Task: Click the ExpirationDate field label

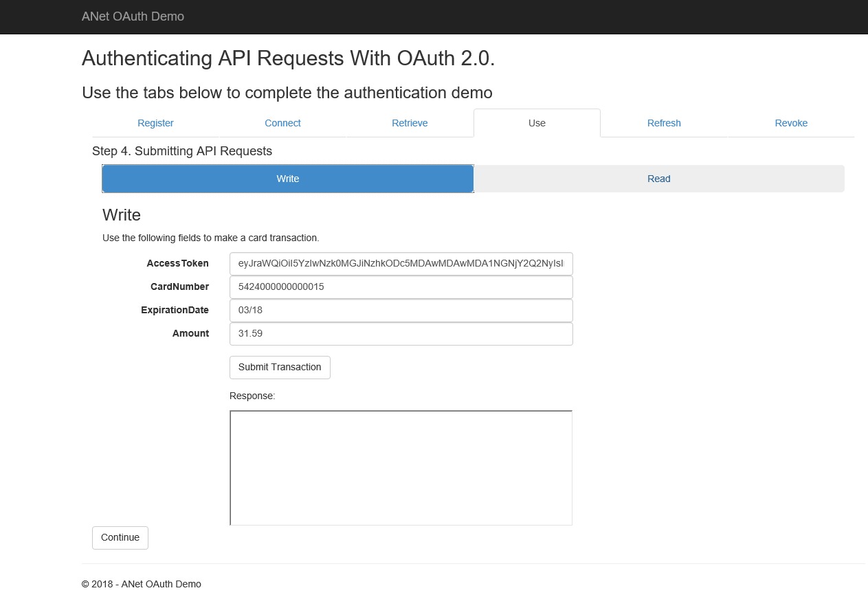Action: (x=175, y=311)
